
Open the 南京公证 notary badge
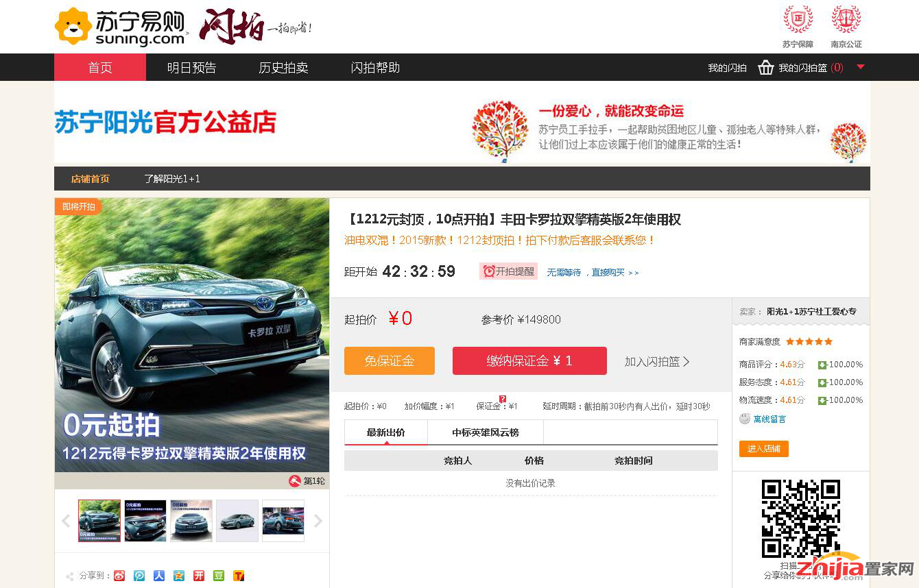846,27
